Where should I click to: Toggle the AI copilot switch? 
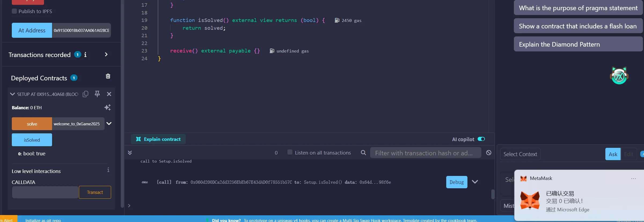coord(481,139)
